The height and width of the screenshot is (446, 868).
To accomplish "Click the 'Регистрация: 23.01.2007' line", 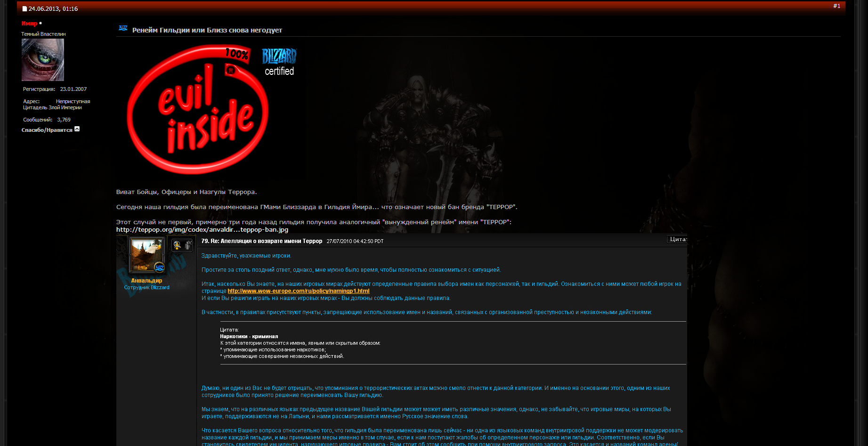I will (x=55, y=89).
